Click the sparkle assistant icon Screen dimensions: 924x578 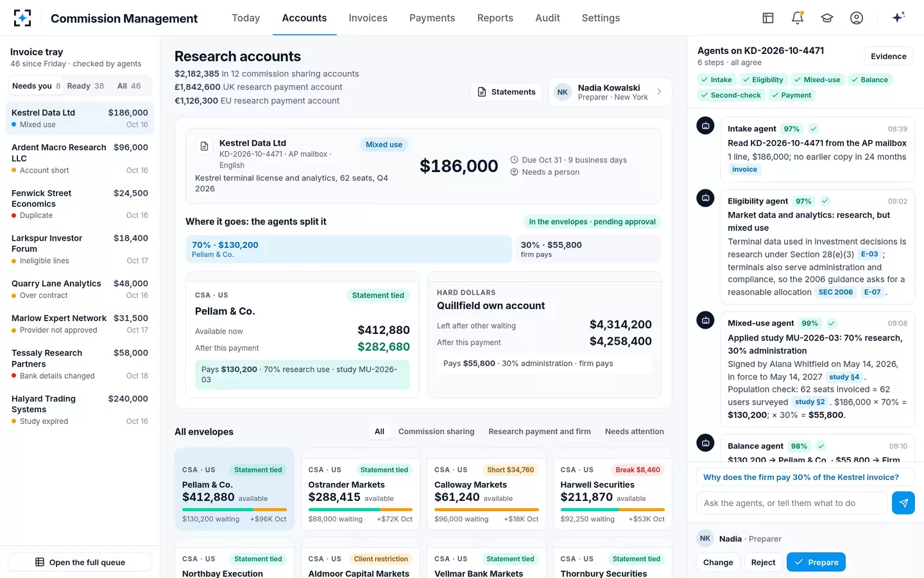click(x=898, y=17)
